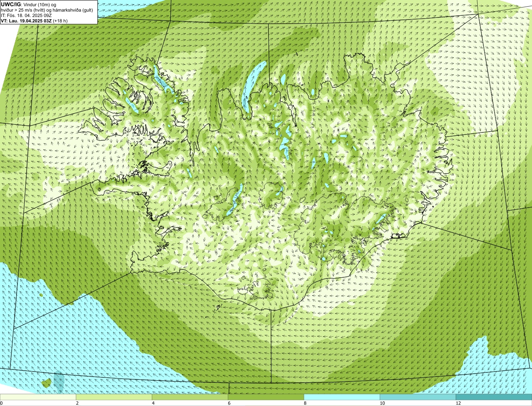Click the darkest teal swatch above 12 m/s

click(494, 397)
